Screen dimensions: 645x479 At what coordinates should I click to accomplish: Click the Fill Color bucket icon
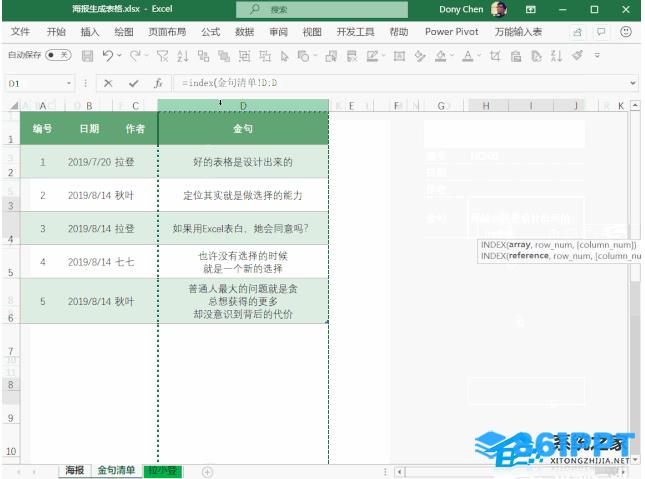tap(441, 56)
